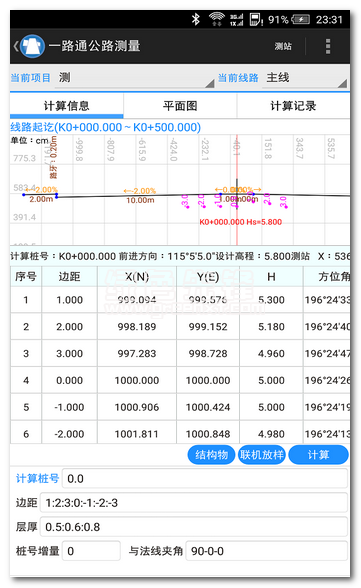The height and width of the screenshot is (588, 361).
Task: Tap the battery indicator icon
Action: coord(300,19)
